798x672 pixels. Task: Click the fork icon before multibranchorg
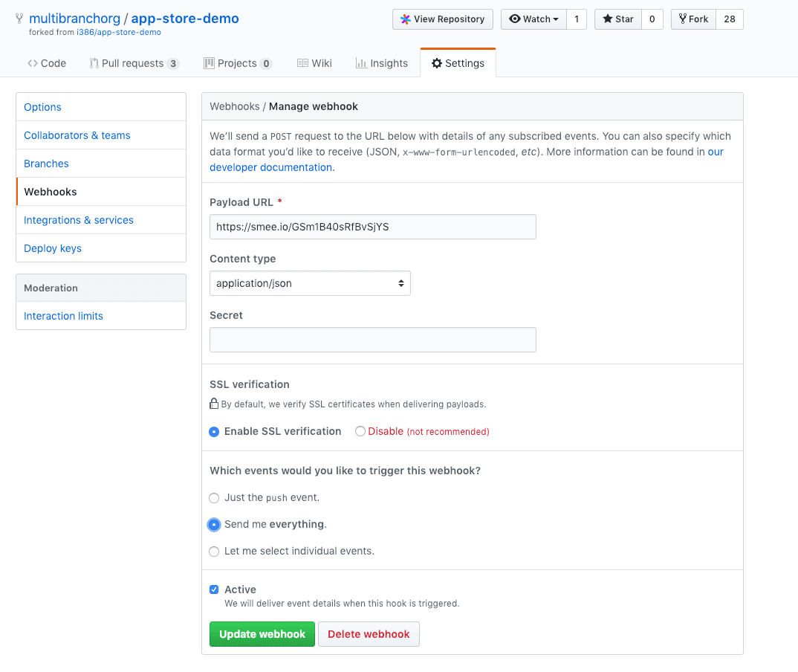[x=20, y=18]
